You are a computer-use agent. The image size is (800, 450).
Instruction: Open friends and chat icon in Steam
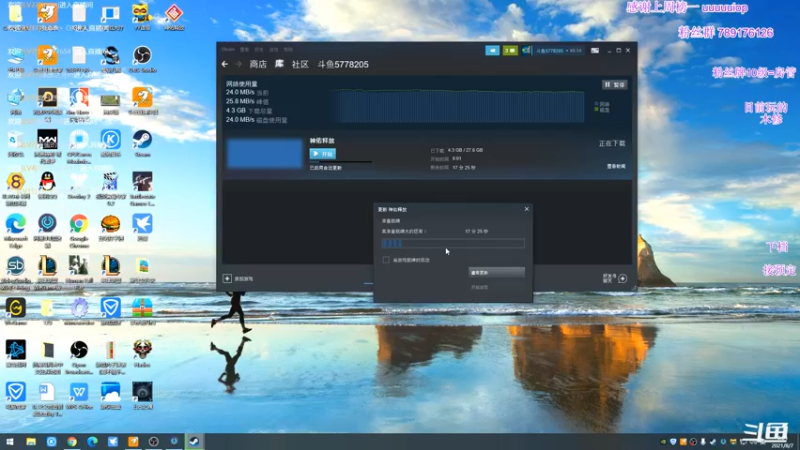point(622,279)
